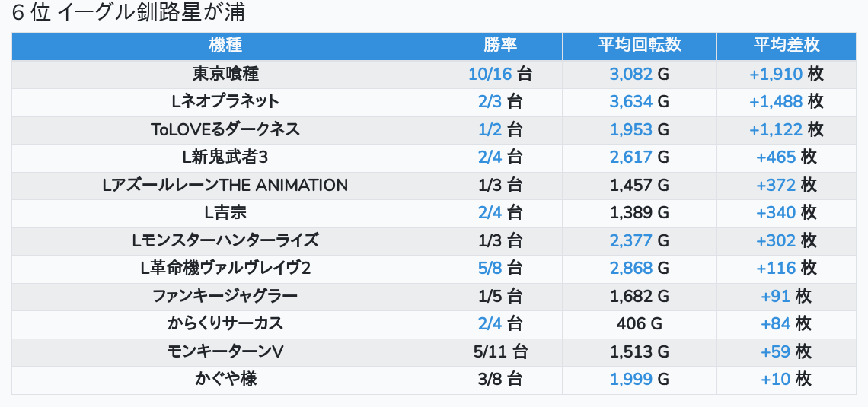This screenshot has height=407, width=868.
Task: Click the 6位 イーグル釧路星が浦 heading
Action: point(129,13)
